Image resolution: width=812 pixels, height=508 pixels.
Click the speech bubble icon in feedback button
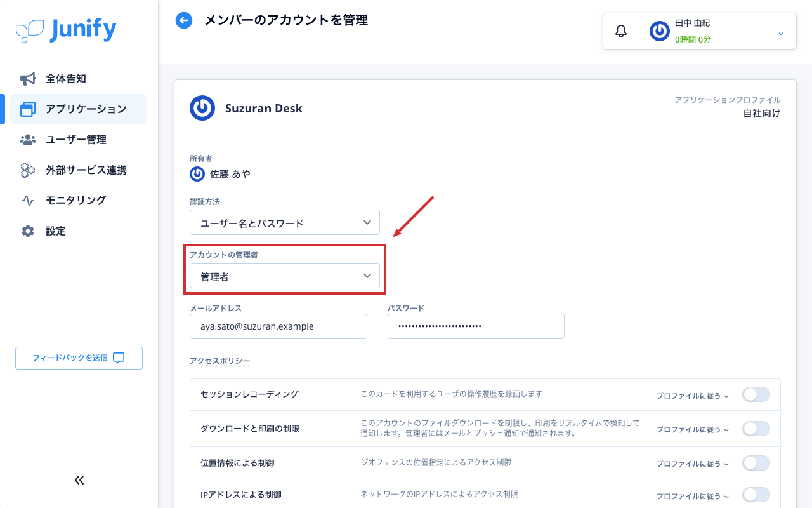[x=119, y=358]
